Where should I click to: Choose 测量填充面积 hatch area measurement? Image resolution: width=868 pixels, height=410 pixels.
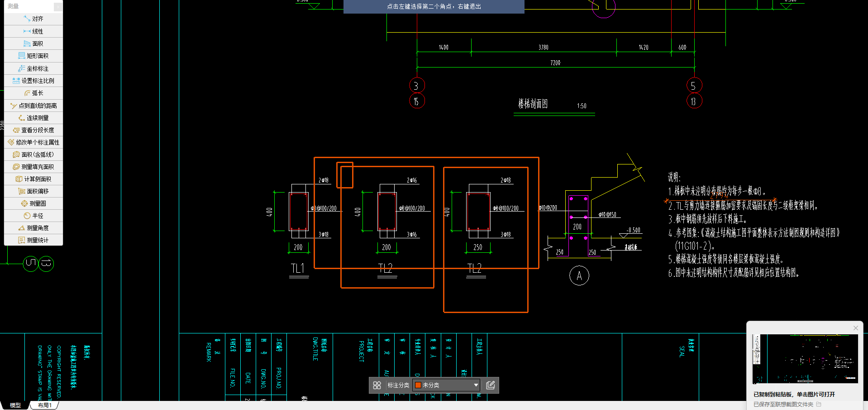point(33,167)
